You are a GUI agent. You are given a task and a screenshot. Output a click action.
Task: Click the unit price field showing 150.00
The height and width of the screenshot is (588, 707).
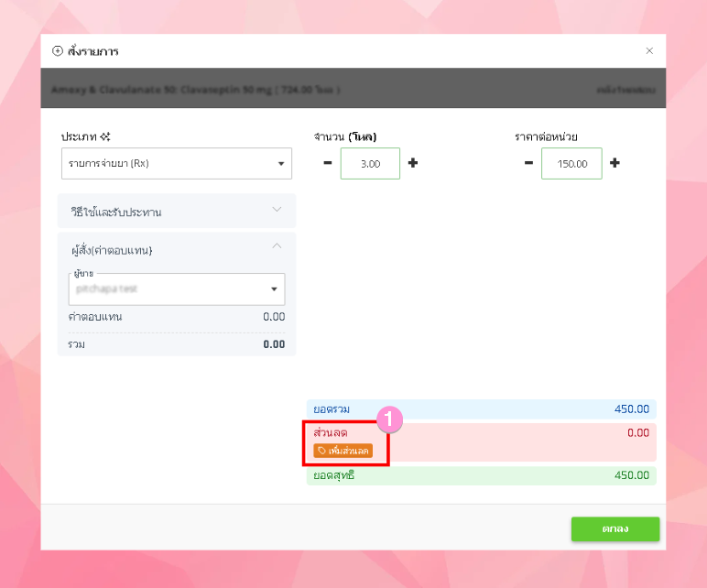tap(571, 163)
